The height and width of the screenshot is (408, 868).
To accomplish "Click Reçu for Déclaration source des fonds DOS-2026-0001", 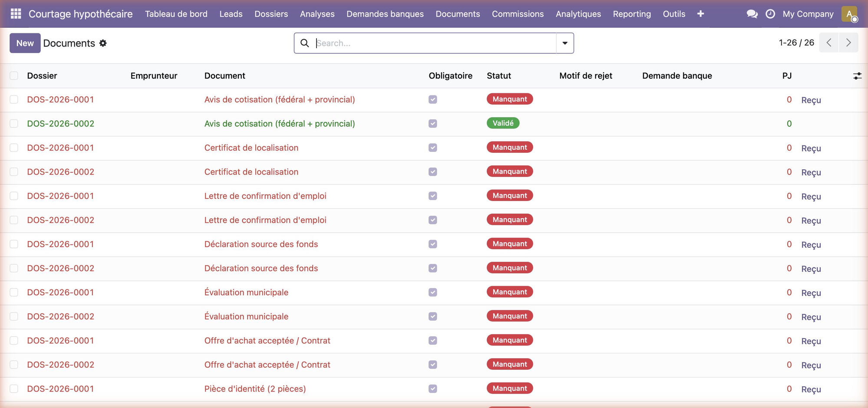I will click(x=811, y=245).
